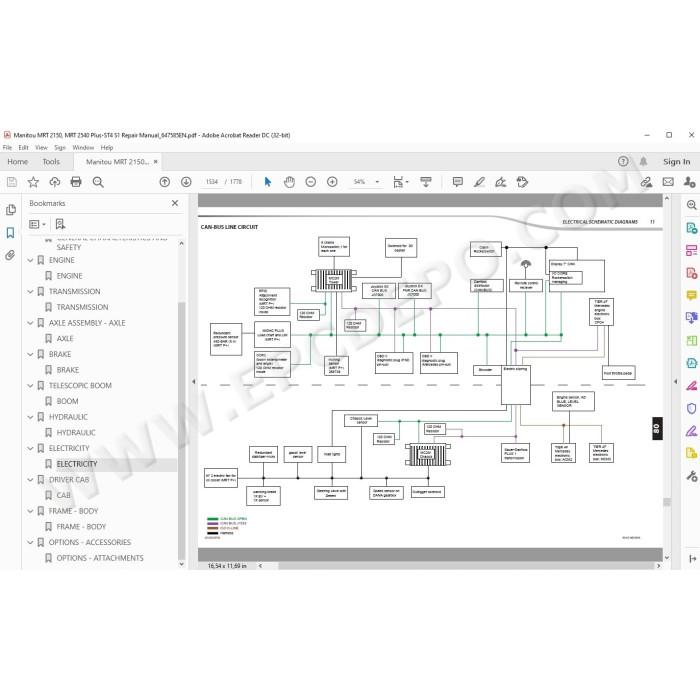Close the Bookmarks panel

tap(175, 203)
